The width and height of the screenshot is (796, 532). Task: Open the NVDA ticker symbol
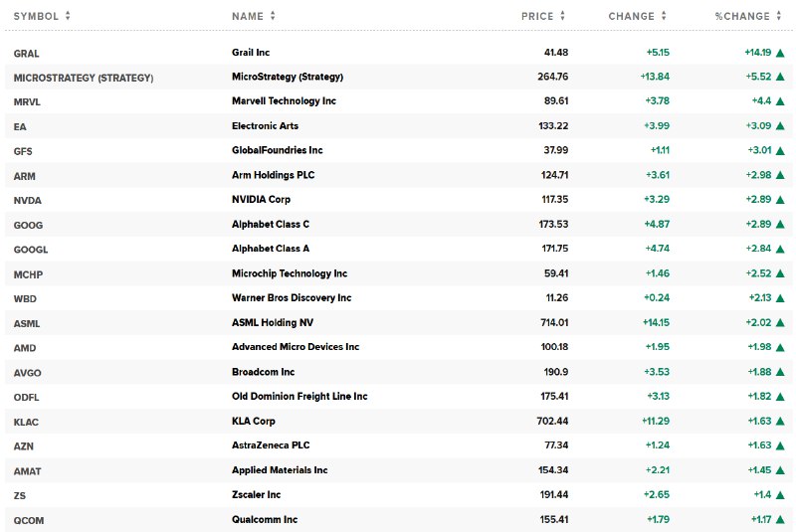28,201
